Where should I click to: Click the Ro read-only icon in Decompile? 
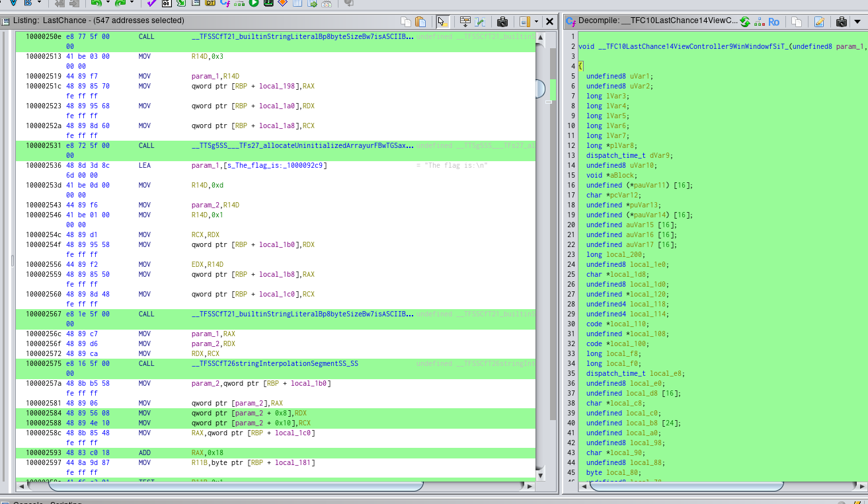point(773,21)
